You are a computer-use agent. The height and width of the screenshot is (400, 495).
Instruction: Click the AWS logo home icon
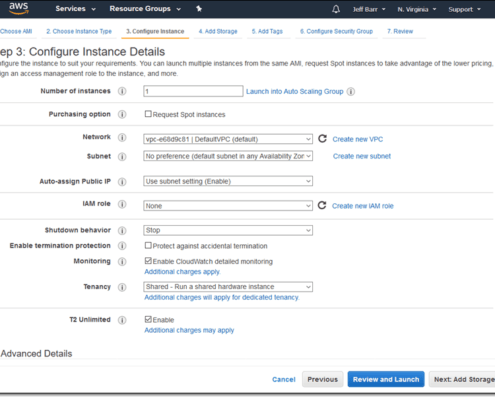[x=19, y=9]
